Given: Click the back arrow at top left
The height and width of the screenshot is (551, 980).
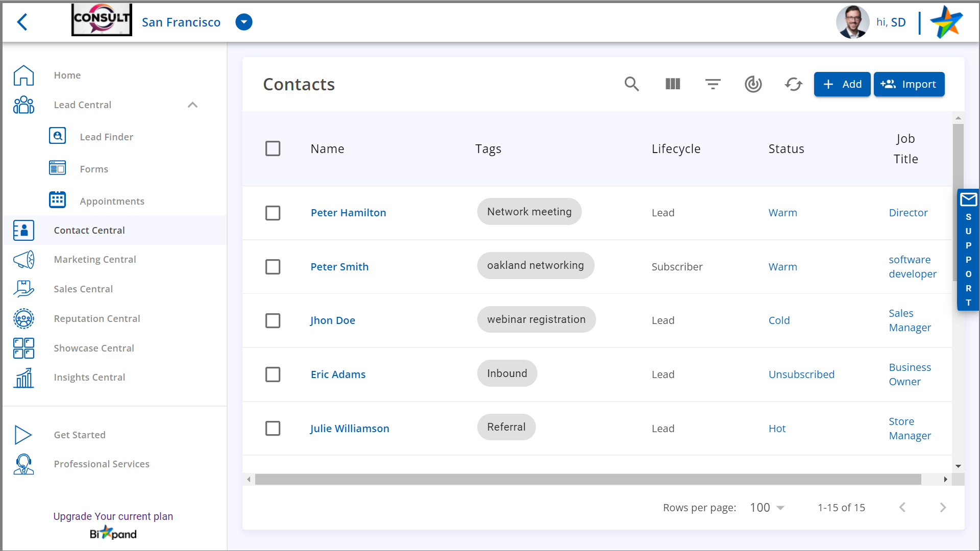Looking at the screenshot, I should [x=22, y=22].
